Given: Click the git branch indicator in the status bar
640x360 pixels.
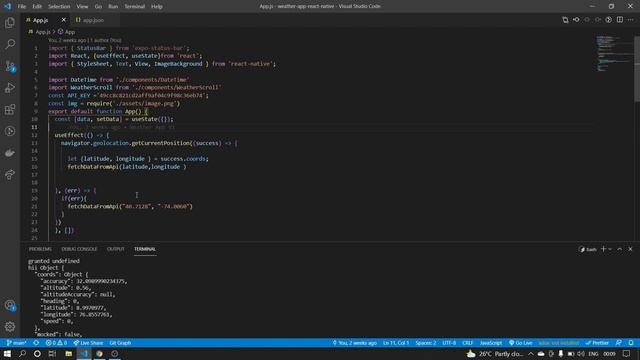Looking at the screenshot, I should click(x=16, y=343).
